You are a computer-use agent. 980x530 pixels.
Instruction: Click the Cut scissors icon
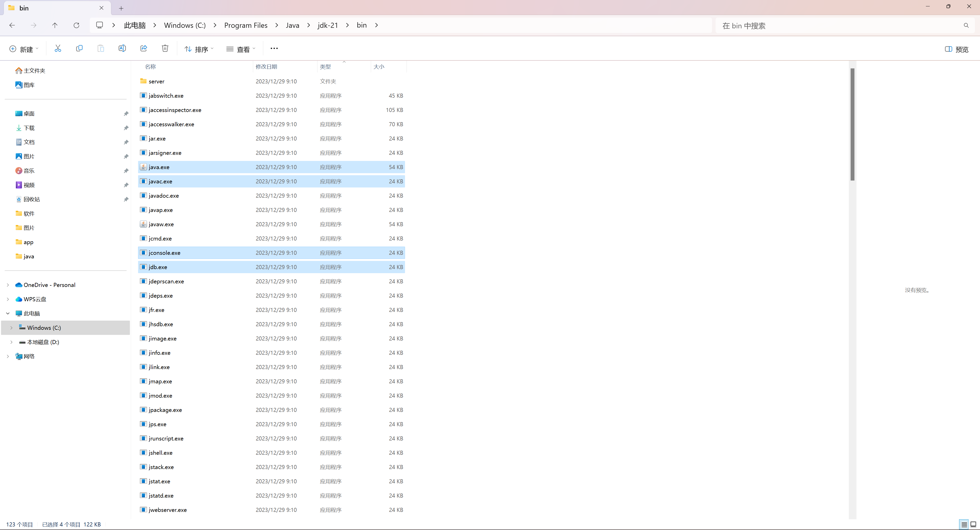click(58, 48)
